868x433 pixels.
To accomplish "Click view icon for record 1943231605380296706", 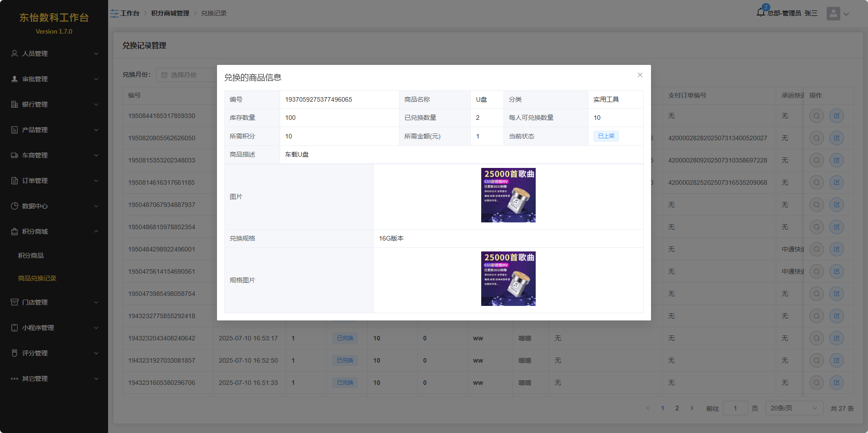I will point(816,383).
